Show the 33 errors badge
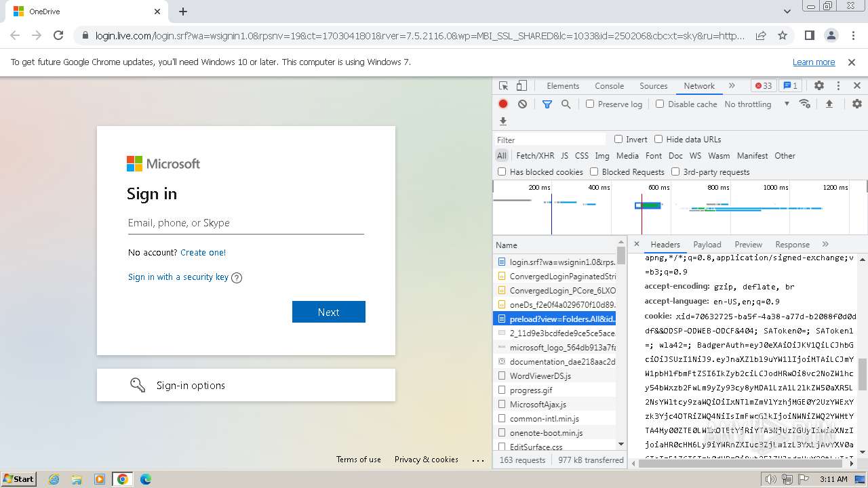The image size is (868, 488). point(764,86)
